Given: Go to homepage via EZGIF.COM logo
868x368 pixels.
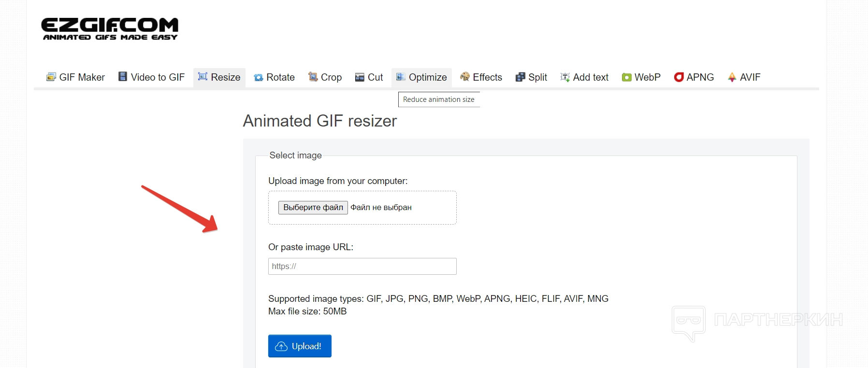Looking at the screenshot, I should click(x=110, y=29).
